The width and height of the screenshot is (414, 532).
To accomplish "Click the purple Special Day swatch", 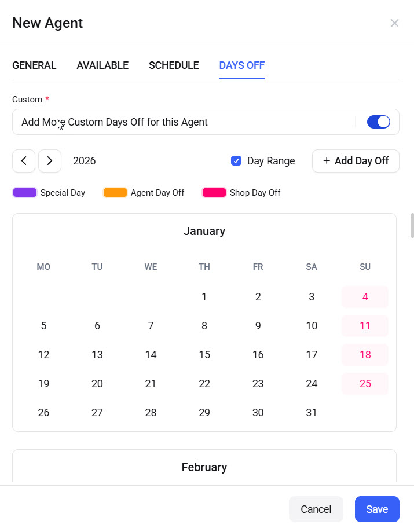I will tap(25, 193).
